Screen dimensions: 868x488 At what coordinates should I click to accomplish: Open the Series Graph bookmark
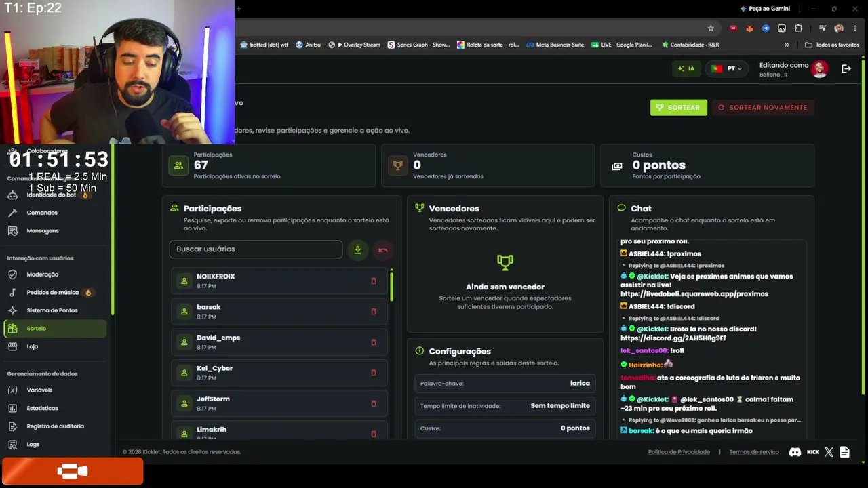coord(418,45)
